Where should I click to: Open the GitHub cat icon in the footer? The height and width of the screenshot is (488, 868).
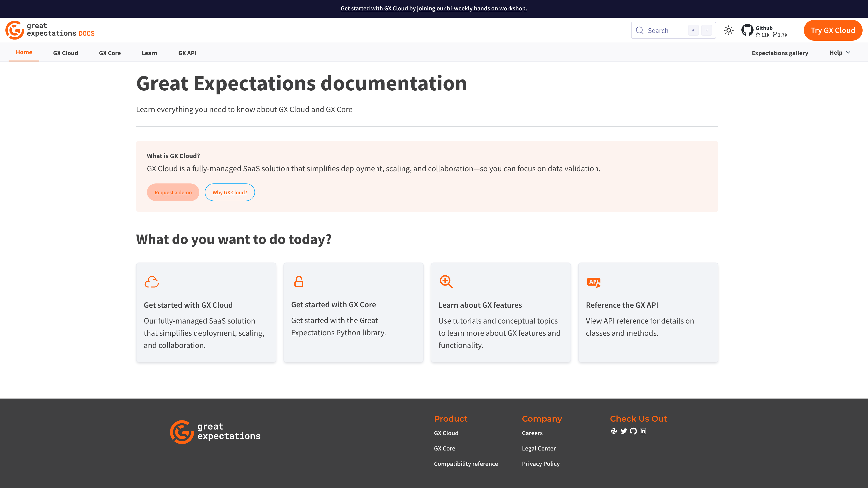633,431
